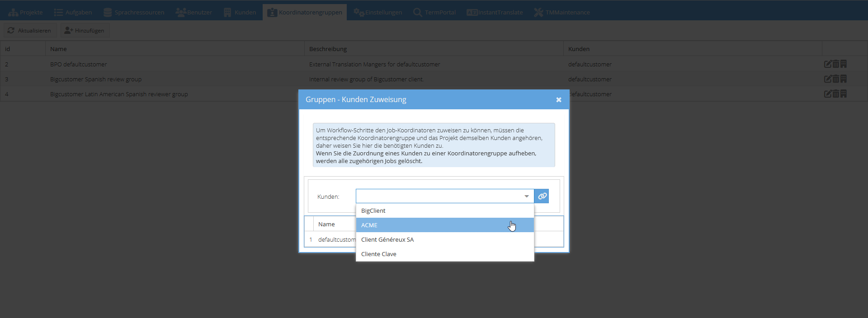Collapse the Kunden dropdown using its arrow

(526, 196)
